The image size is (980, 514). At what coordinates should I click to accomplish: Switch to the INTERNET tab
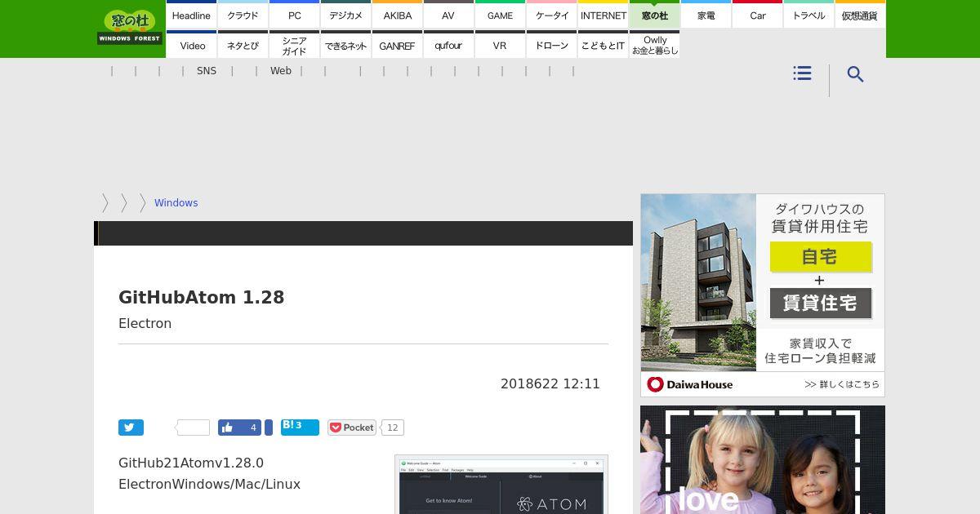603,16
